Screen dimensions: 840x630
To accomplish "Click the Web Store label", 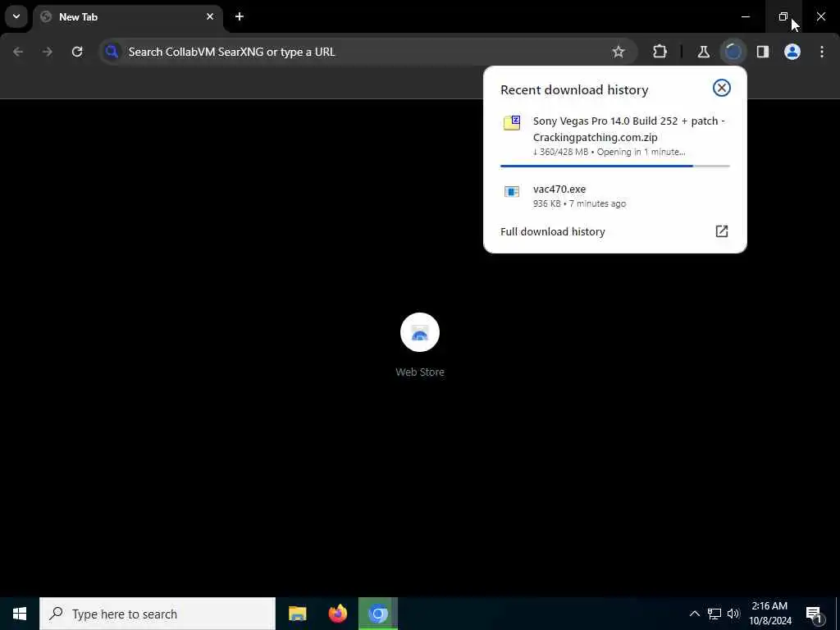I will click(x=420, y=372).
